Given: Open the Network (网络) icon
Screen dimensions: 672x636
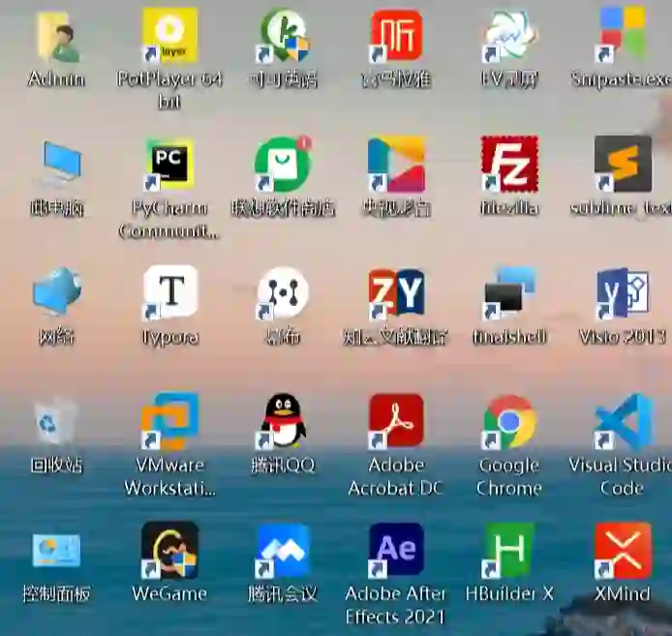Looking at the screenshot, I should pyautogui.click(x=57, y=292).
